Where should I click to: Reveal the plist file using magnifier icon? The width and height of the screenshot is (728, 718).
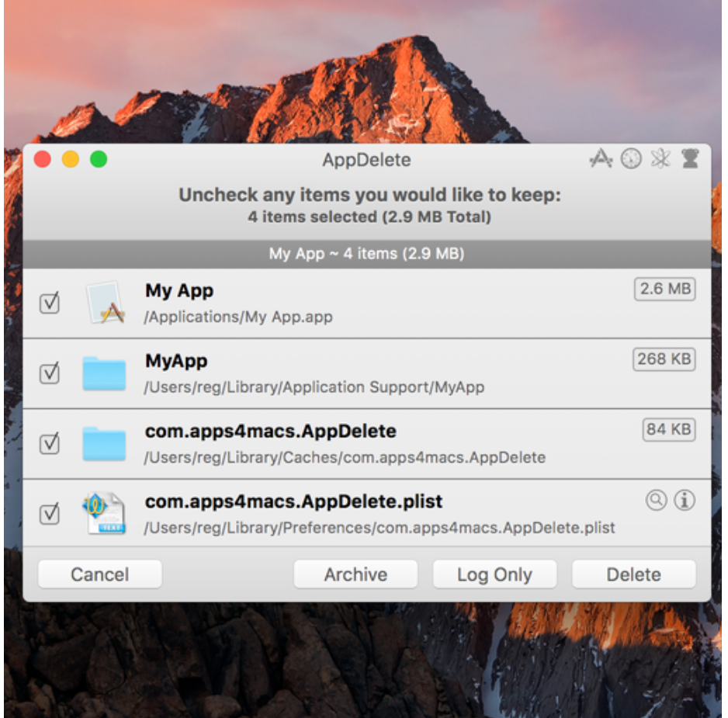(656, 500)
